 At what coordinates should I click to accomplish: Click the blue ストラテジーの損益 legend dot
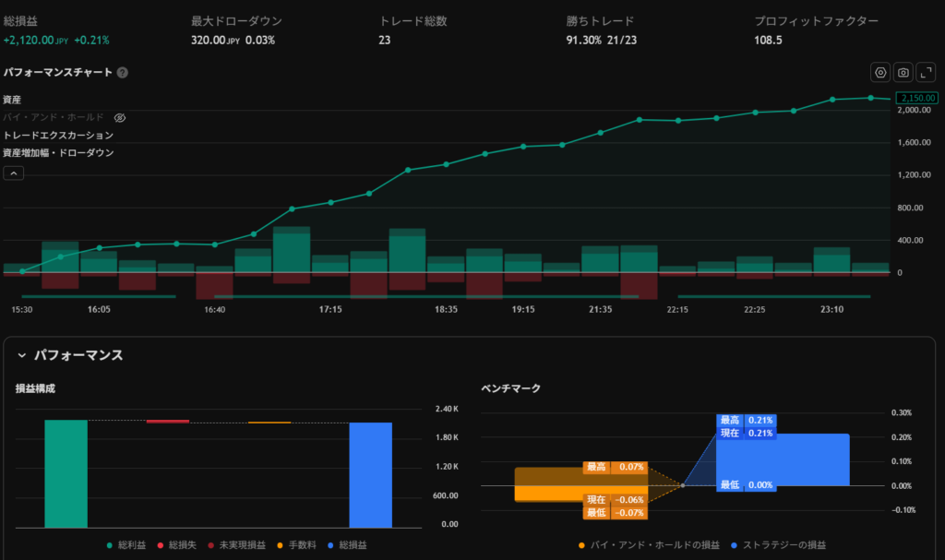736,545
